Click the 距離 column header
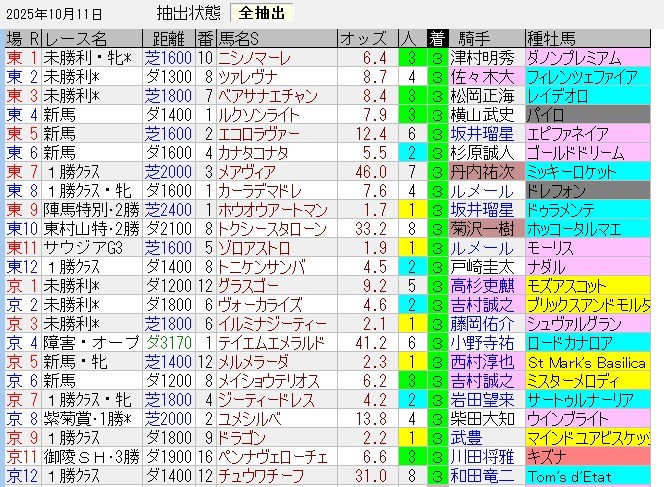664x487 pixels. (x=166, y=39)
